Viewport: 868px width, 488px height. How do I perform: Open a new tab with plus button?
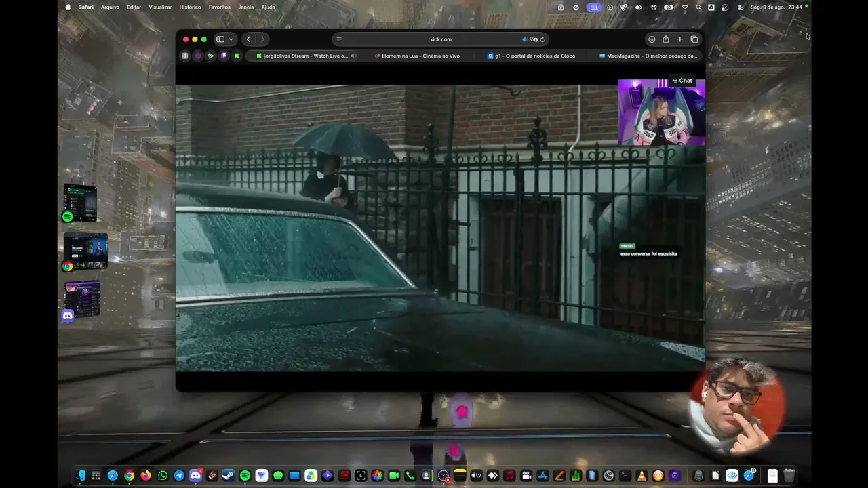coord(679,39)
